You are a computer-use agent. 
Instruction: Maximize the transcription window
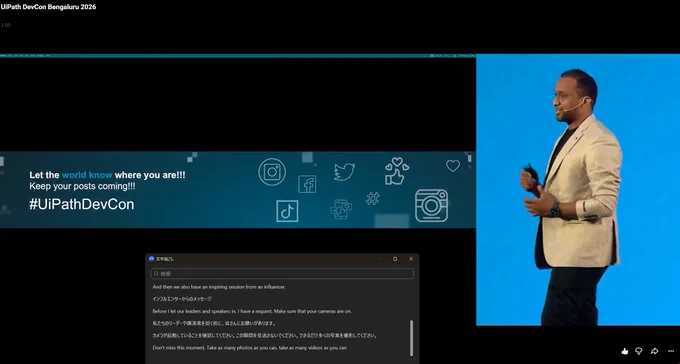point(395,259)
